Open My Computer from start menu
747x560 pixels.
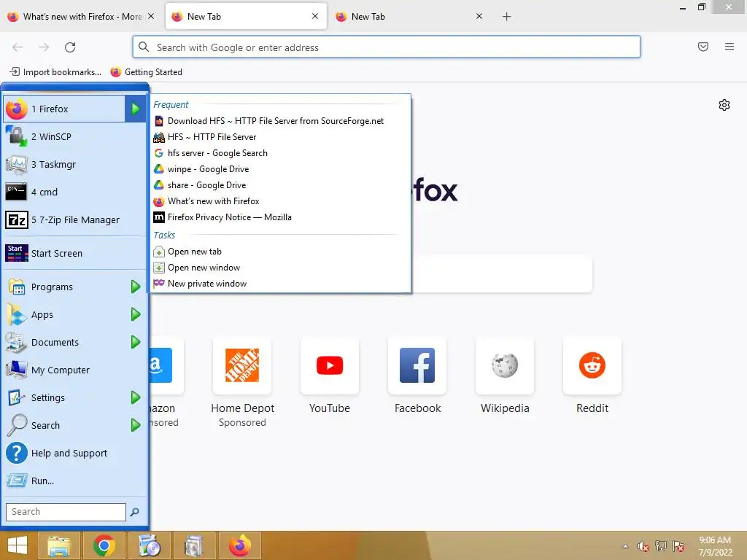click(x=75, y=370)
